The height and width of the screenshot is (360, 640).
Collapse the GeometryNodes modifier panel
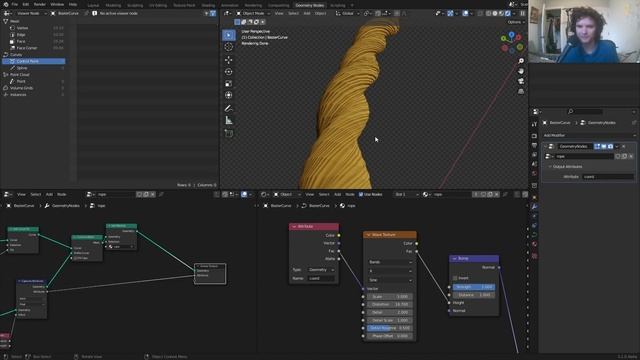pyautogui.click(x=545, y=146)
